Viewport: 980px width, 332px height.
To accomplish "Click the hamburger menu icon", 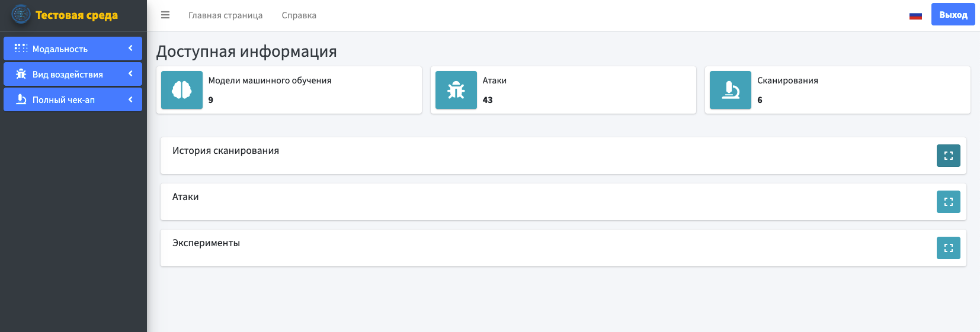I will click(x=165, y=15).
